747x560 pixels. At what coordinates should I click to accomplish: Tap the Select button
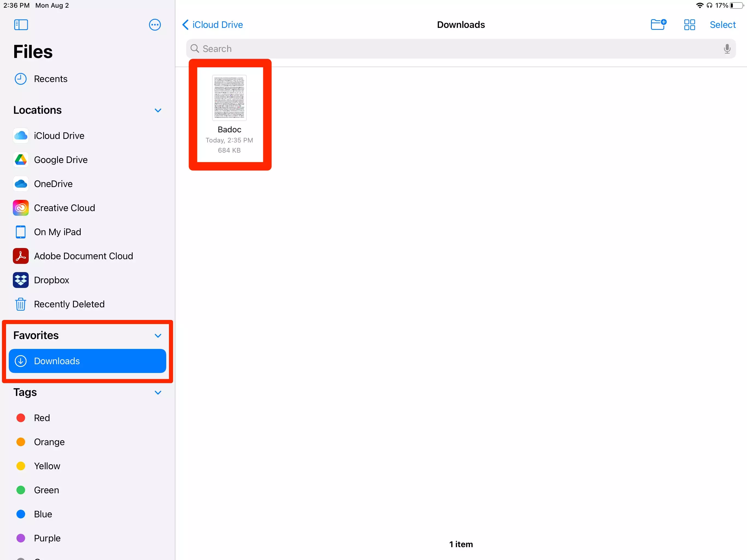(x=722, y=25)
